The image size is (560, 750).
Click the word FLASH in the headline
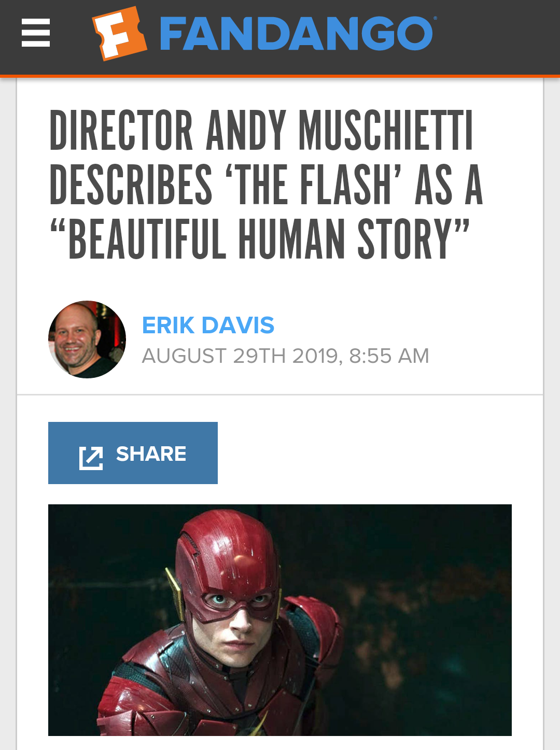coord(346,185)
